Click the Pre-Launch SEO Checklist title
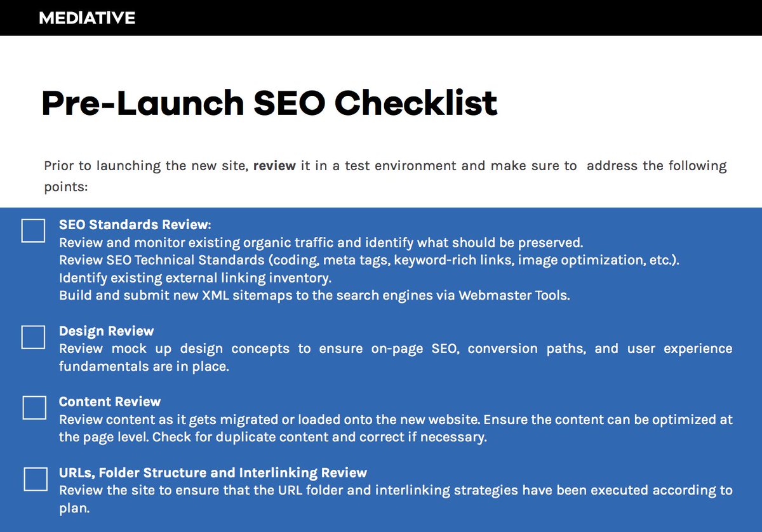This screenshot has width=762, height=532. click(x=269, y=103)
